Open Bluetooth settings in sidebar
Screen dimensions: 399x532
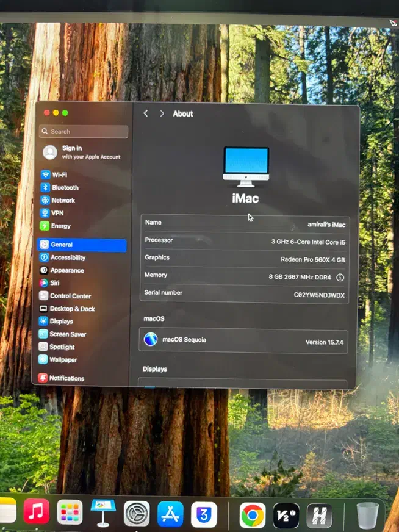60,187
